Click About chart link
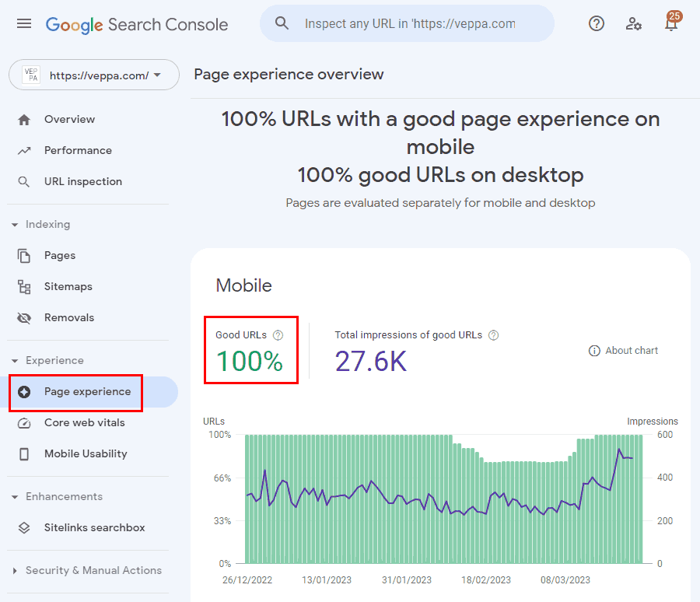The image size is (700, 602). 623,351
